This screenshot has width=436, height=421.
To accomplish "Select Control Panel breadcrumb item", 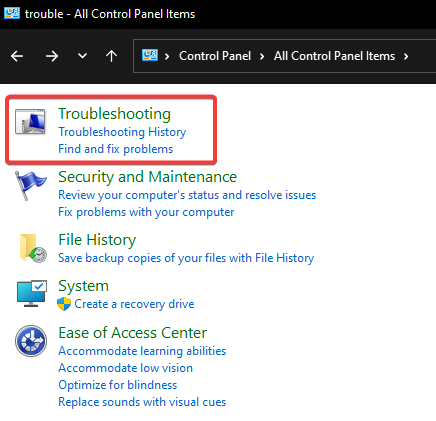I will coord(215,56).
